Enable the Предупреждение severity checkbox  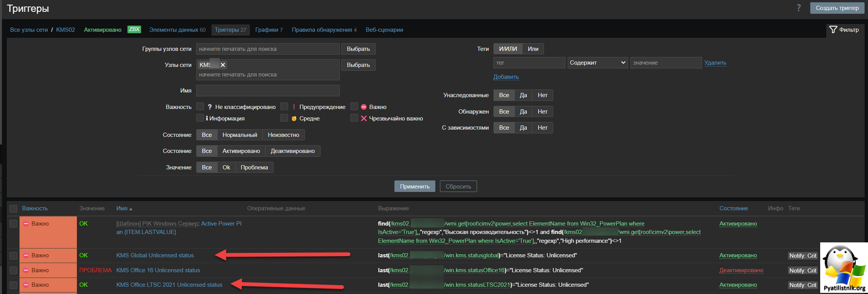pos(284,106)
